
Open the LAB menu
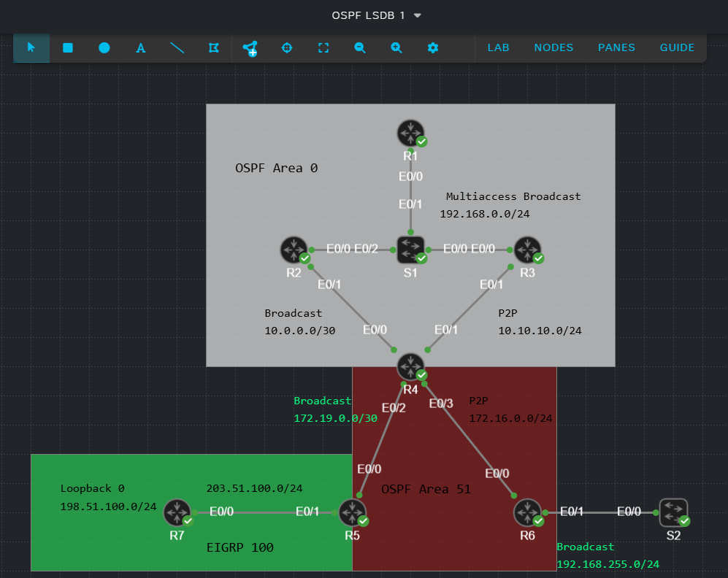(498, 48)
